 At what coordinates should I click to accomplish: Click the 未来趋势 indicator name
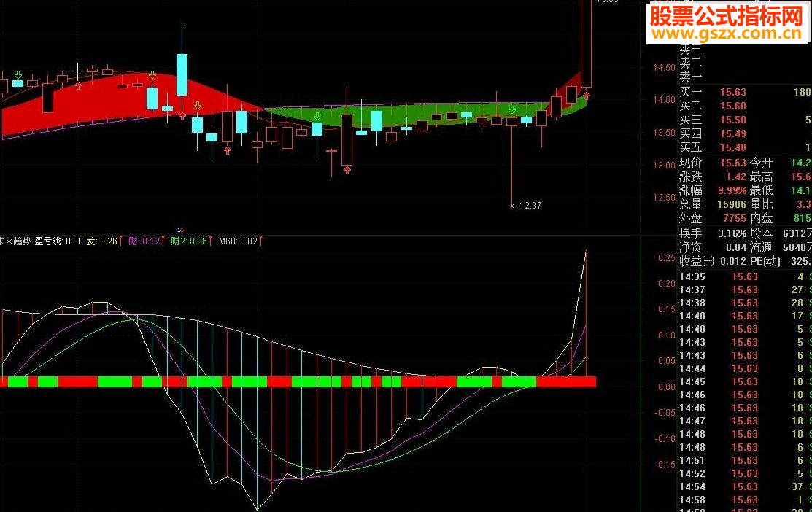click(x=15, y=241)
